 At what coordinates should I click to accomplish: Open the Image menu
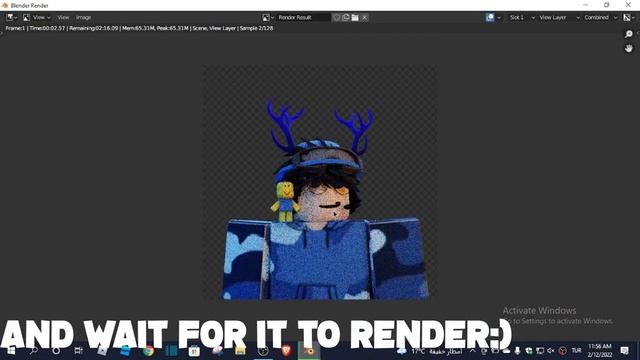pyautogui.click(x=83, y=18)
